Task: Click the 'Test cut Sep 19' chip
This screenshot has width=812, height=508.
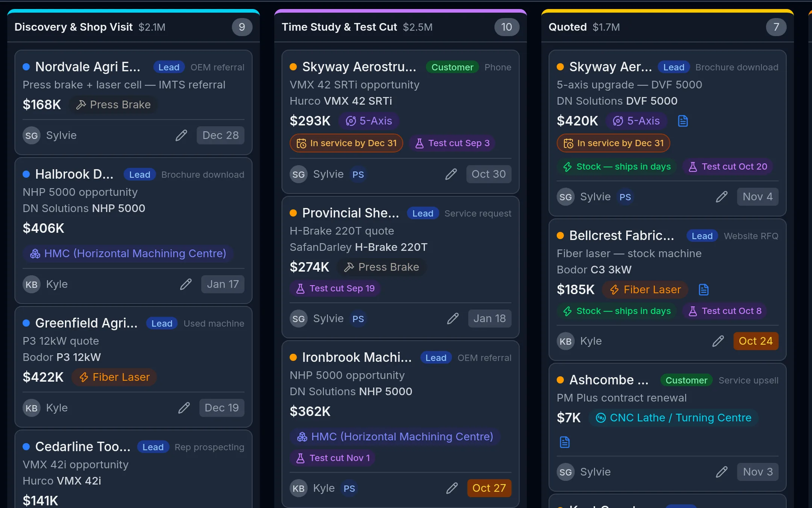Action: (335, 288)
